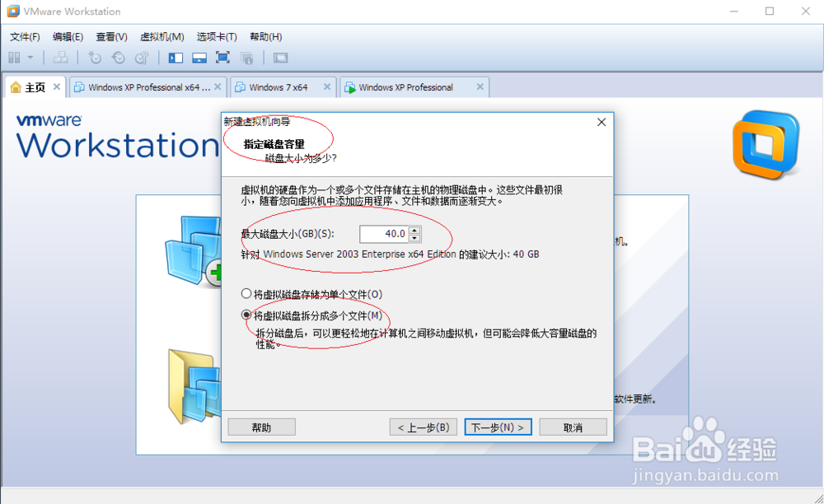Click the maximum disk size input field

384,234
